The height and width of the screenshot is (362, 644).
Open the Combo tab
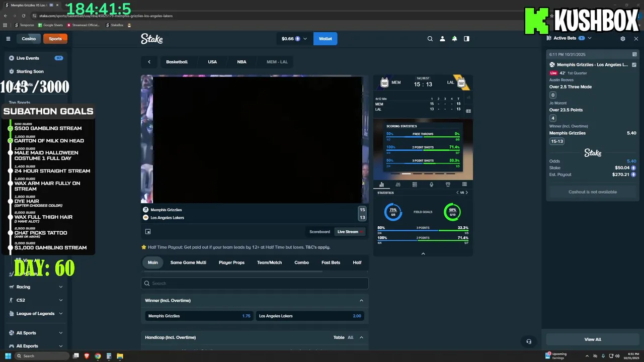(301, 262)
